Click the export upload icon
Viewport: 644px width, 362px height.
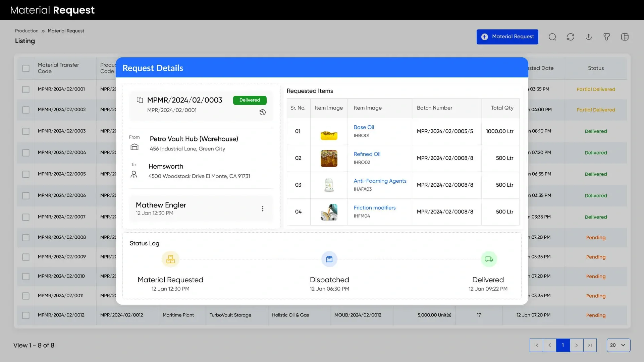[589, 37]
